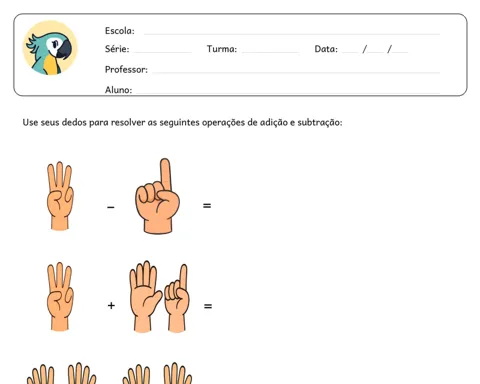Click the three-finger hand in addition row
The height and width of the screenshot is (384, 480).
[60, 296]
